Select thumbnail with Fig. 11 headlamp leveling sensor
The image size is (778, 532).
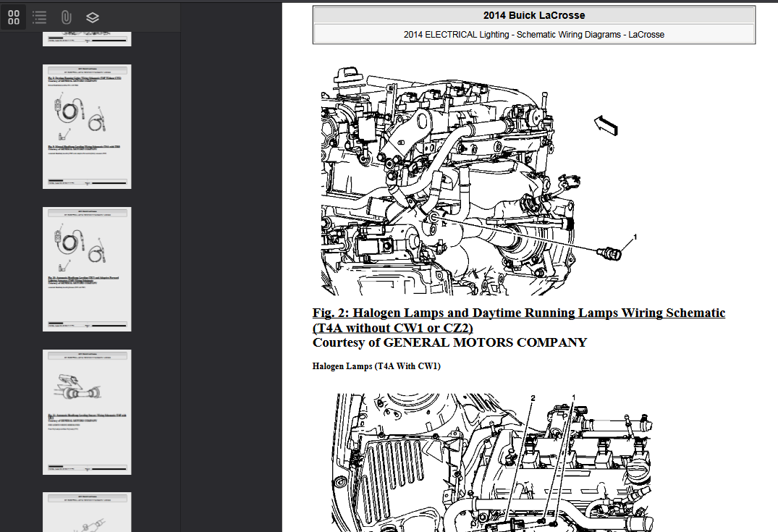coord(87,412)
